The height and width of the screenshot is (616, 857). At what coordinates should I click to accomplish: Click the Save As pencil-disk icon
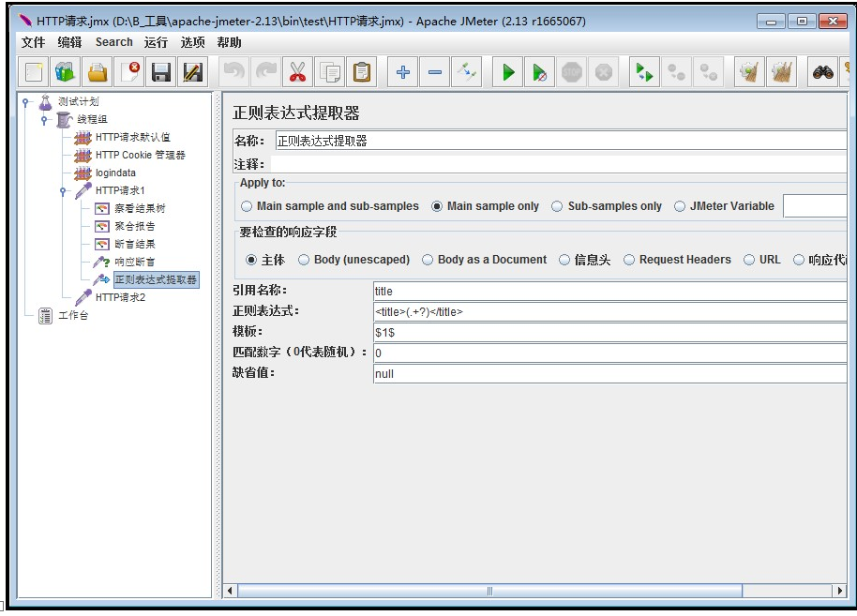[193, 72]
